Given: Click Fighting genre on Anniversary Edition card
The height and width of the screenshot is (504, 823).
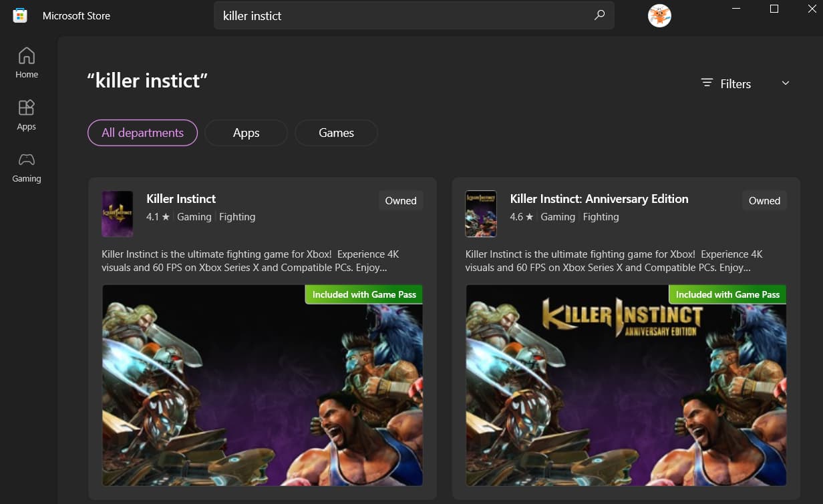Looking at the screenshot, I should coord(601,217).
